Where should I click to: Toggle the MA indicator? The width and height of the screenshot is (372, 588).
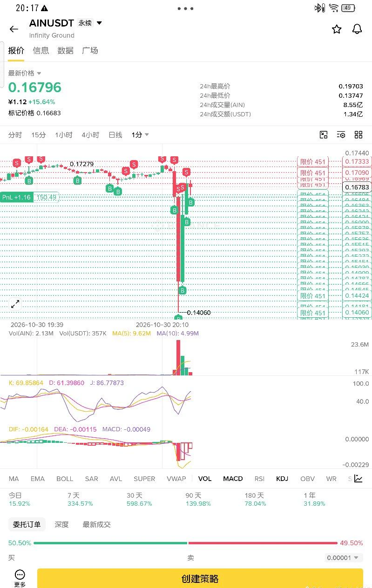(14, 479)
